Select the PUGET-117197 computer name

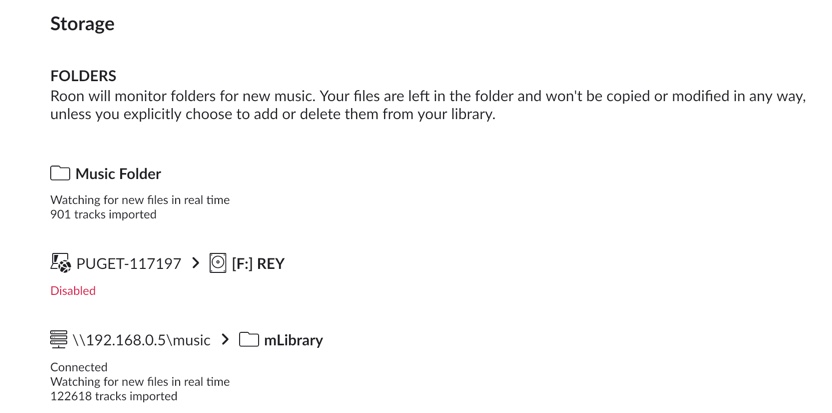[129, 263]
